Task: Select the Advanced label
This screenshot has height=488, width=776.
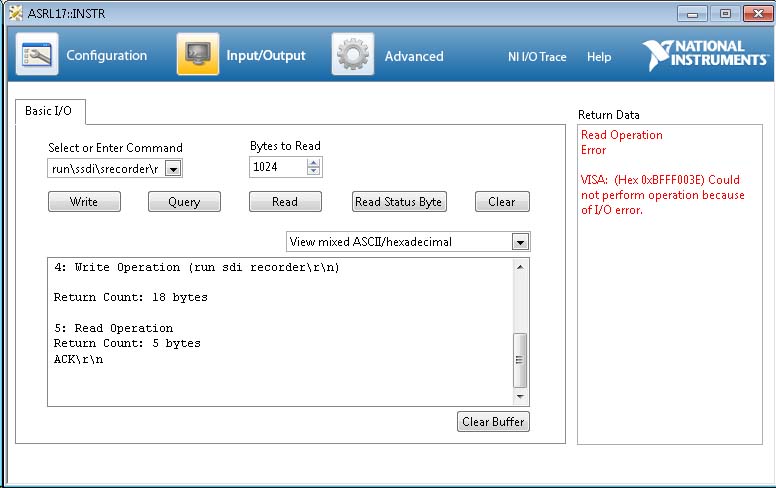Action: 414,56
